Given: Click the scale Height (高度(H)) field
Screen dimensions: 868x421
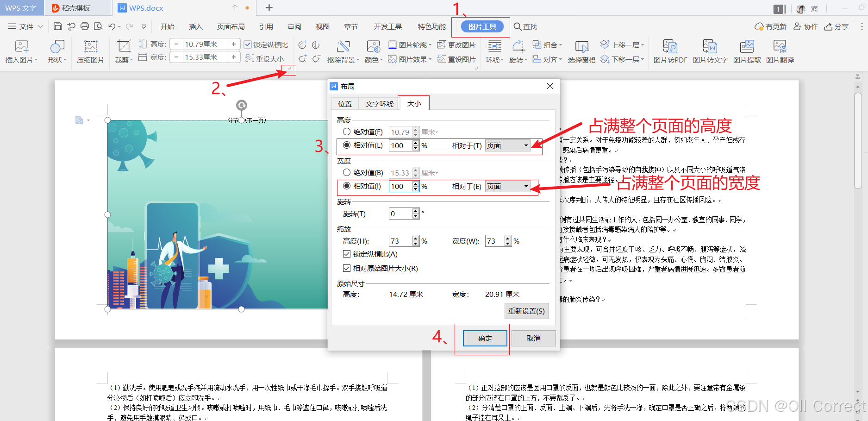Looking at the screenshot, I should (401, 241).
